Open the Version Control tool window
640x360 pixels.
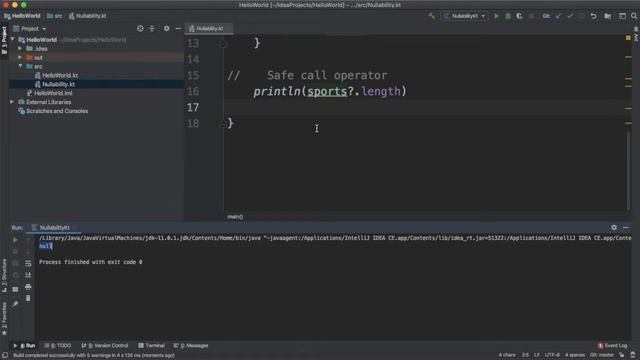(105, 346)
